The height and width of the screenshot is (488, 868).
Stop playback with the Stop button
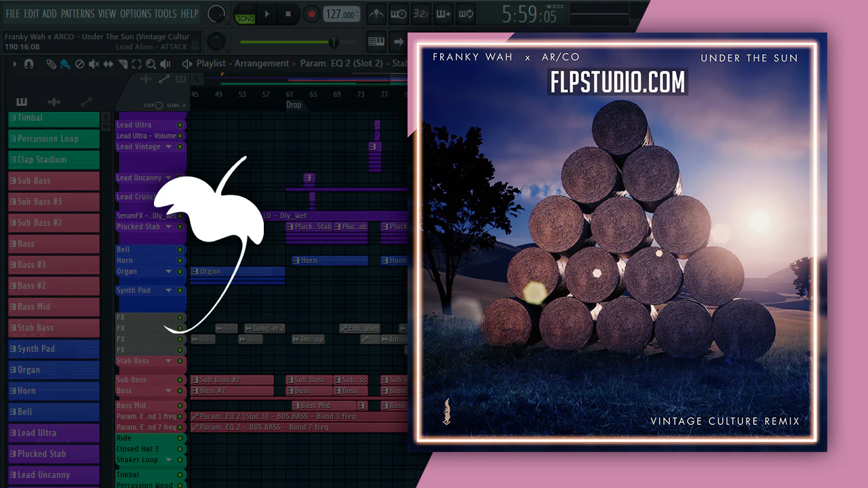pos(288,14)
